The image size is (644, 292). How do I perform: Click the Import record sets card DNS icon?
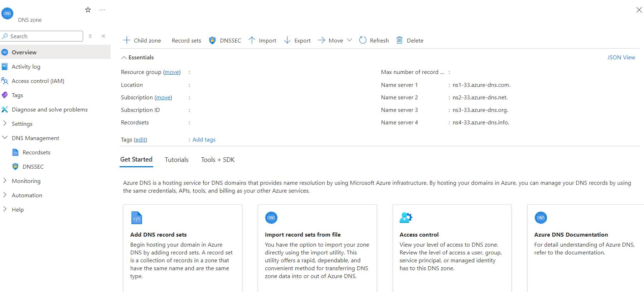[x=271, y=218]
